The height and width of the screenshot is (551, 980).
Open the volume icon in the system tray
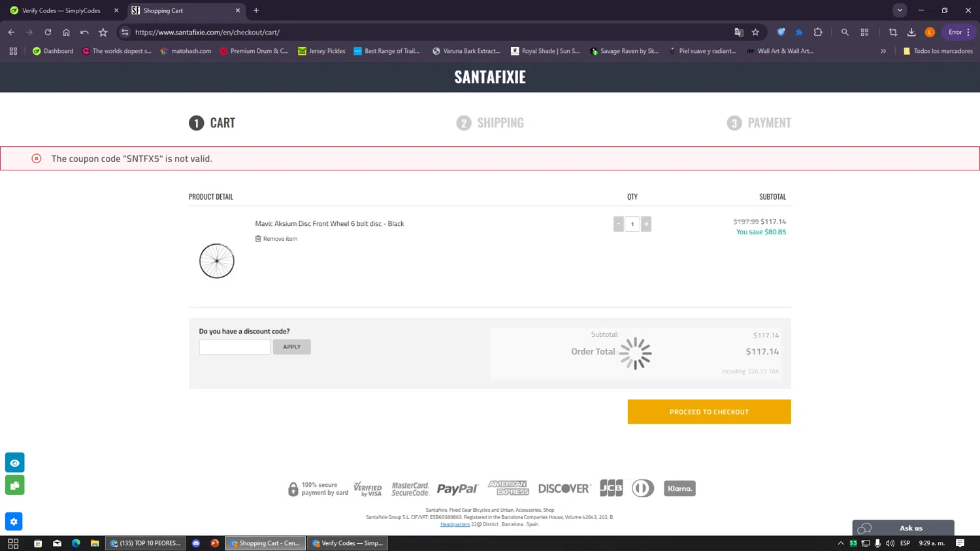[890, 543]
